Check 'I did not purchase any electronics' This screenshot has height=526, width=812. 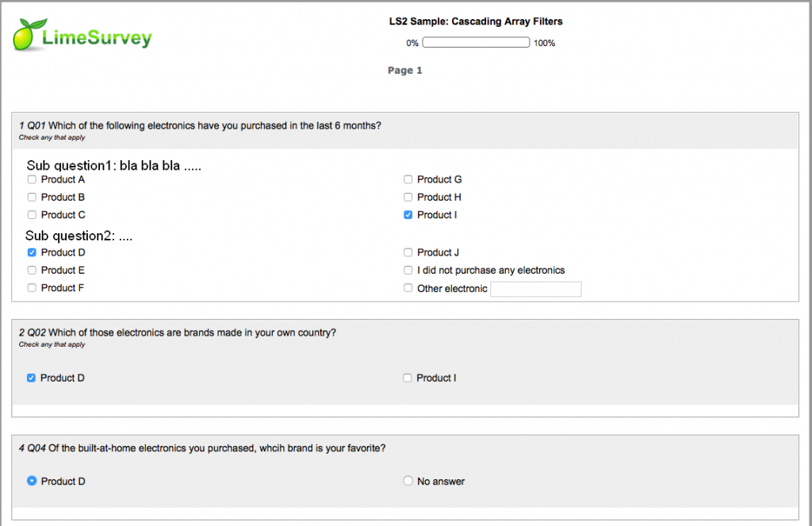coord(408,271)
